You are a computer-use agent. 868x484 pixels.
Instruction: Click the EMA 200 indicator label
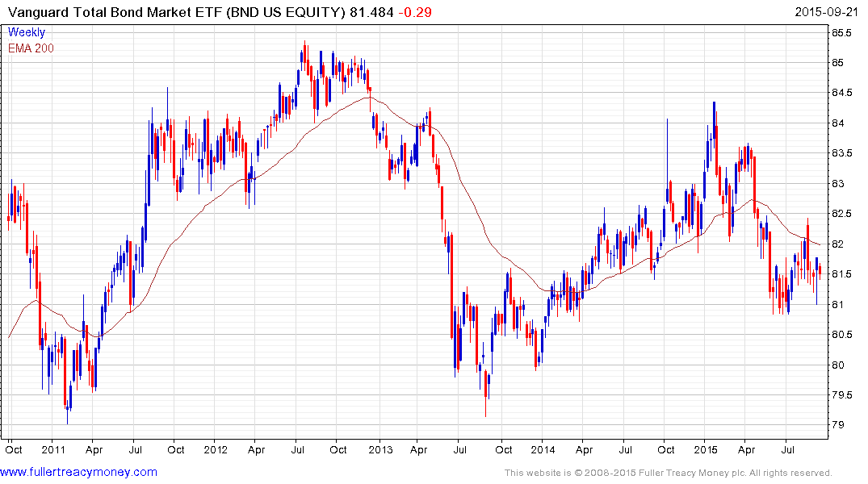pos(31,48)
